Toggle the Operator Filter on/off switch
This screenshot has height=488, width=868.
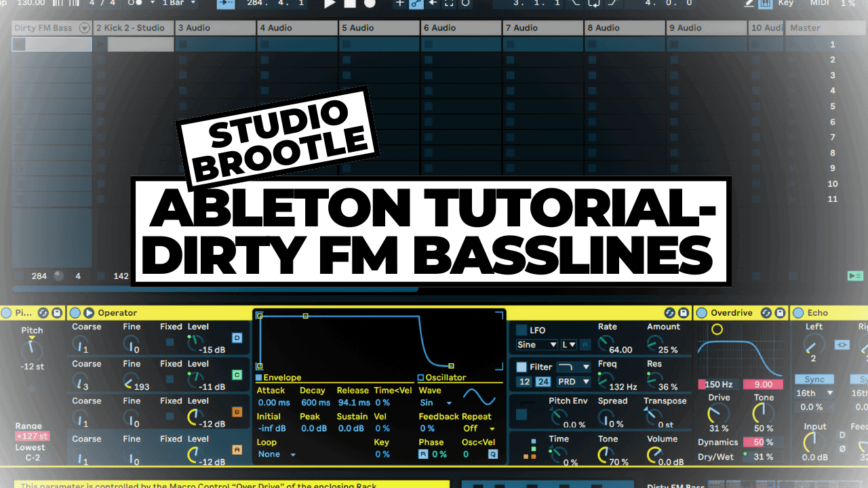(521, 367)
